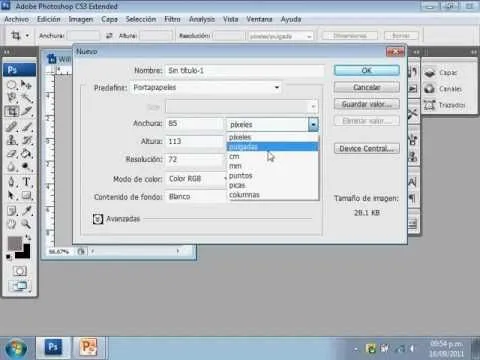Viewport: 480px width, 360px height.
Task: Open Crop tool preset picker arrow
Action: tap(27, 35)
